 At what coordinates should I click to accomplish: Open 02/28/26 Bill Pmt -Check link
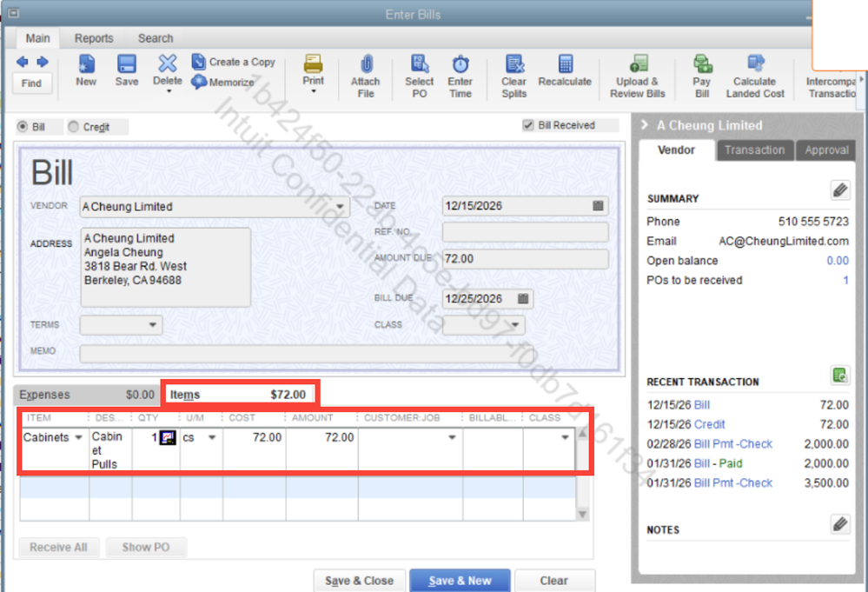click(x=733, y=443)
